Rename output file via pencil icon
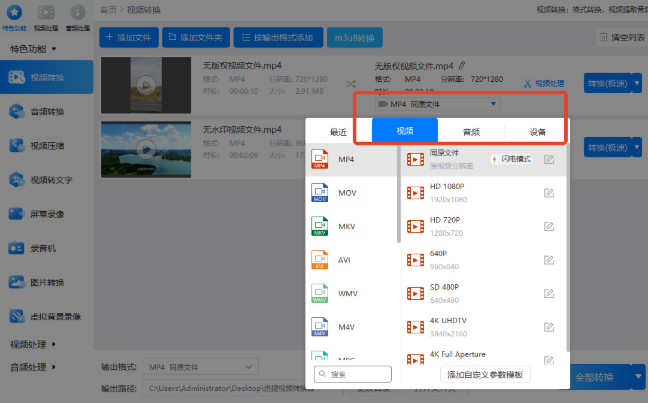This screenshot has width=648, height=403. pyautogui.click(x=462, y=65)
